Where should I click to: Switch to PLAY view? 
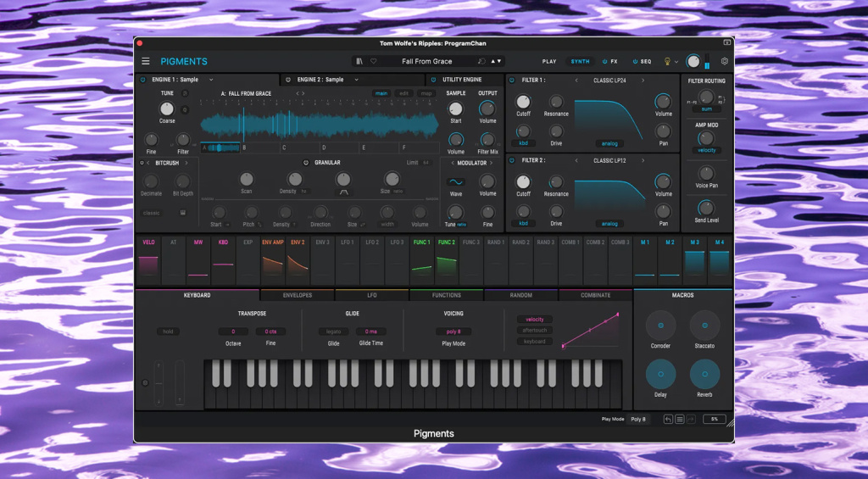(x=549, y=62)
